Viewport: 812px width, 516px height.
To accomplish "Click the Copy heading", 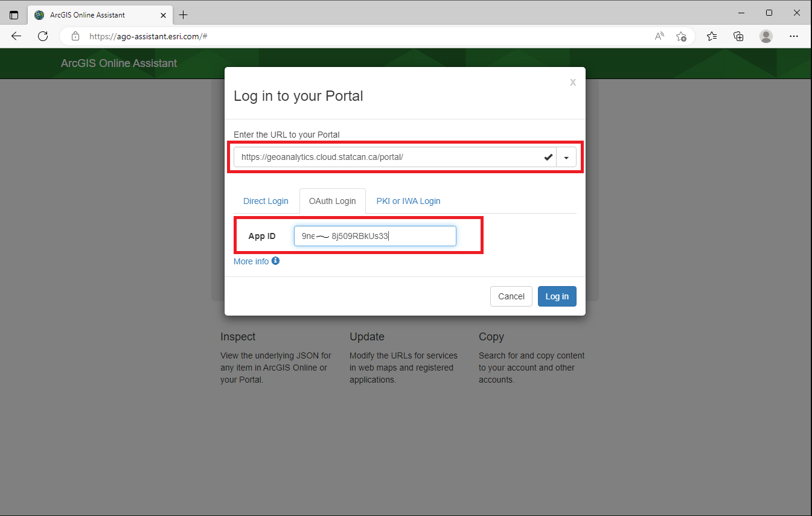I will coord(491,337).
